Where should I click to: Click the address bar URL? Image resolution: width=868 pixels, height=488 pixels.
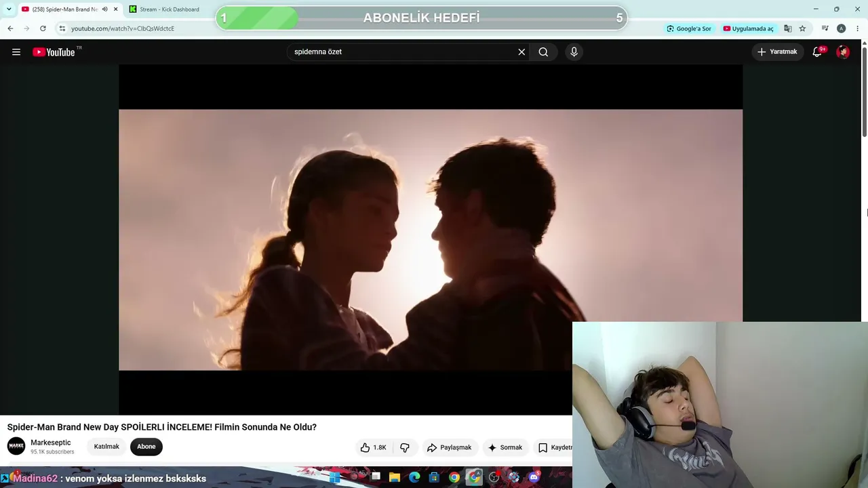(123, 28)
